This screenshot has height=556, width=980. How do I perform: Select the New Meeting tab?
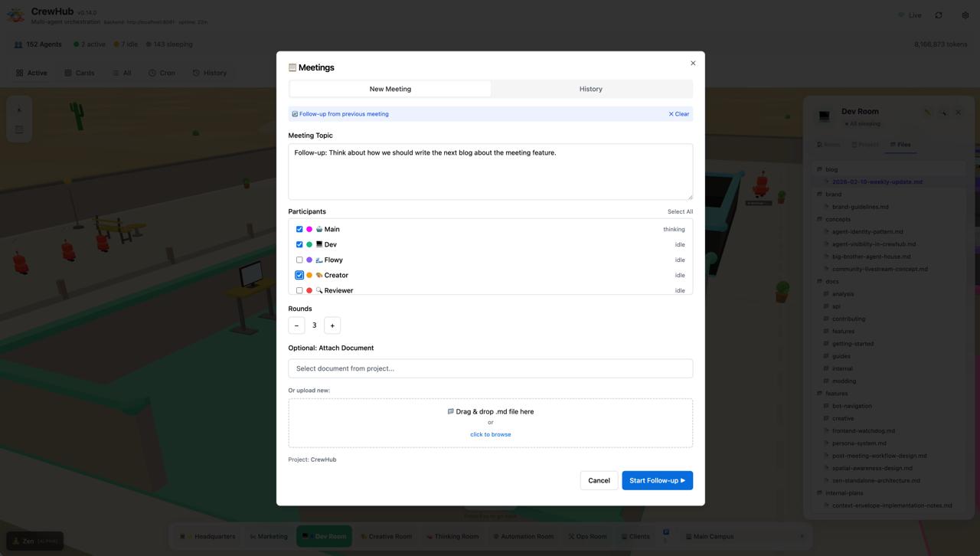[x=390, y=89]
